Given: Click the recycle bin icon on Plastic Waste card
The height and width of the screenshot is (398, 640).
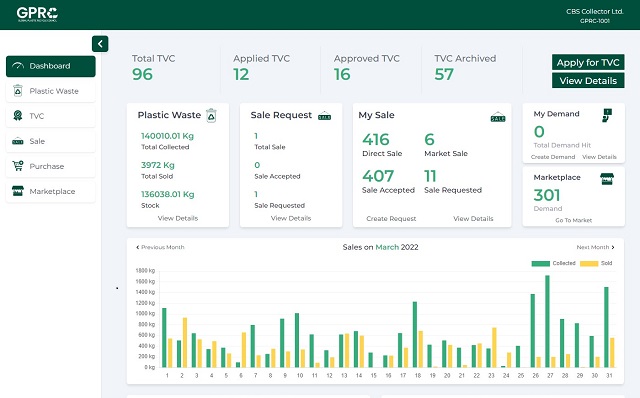Looking at the screenshot, I should [211, 116].
